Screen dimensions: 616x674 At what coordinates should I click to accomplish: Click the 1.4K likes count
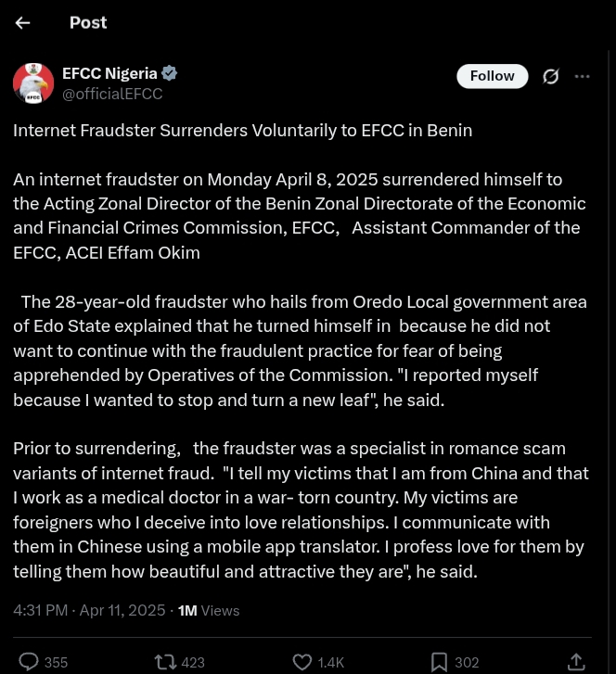(x=331, y=663)
